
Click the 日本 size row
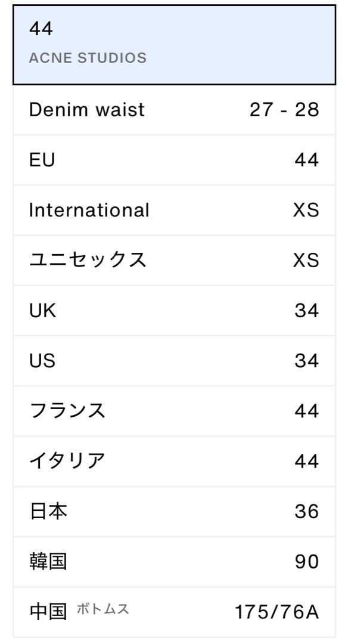coord(175,511)
